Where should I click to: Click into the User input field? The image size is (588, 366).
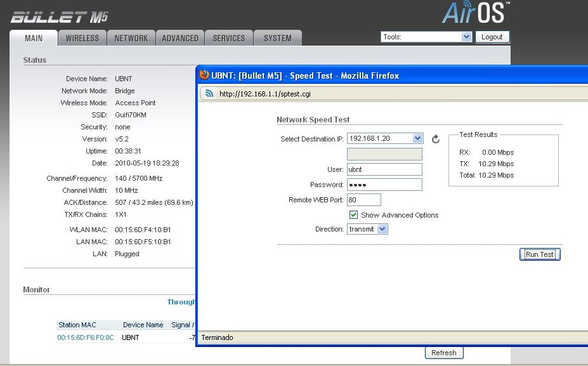[x=384, y=169]
